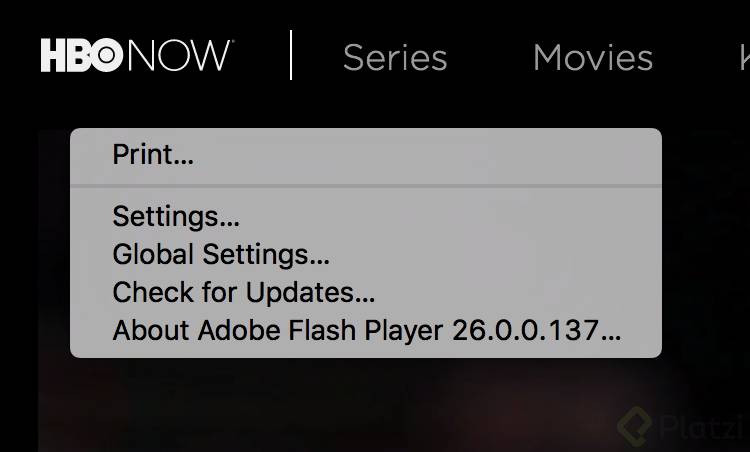The height and width of the screenshot is (452, 750).
Task: Go to the Movies section
Action: coord(593,58)
